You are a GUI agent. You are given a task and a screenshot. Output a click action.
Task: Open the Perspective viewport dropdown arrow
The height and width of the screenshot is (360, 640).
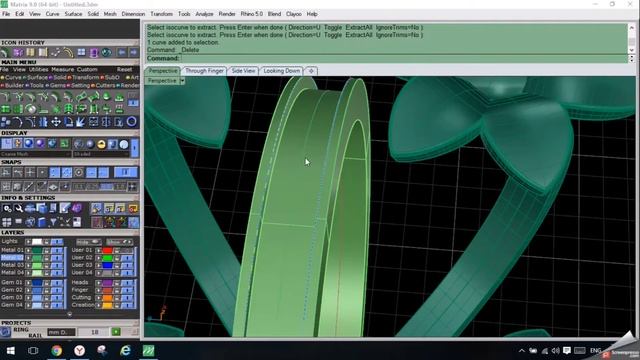coord(182,81)
